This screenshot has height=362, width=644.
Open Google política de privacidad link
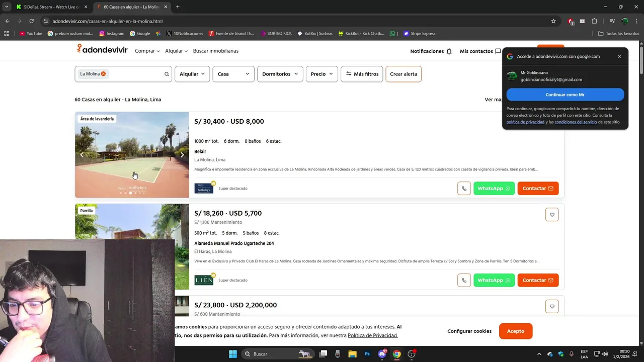tap(525, 122)
